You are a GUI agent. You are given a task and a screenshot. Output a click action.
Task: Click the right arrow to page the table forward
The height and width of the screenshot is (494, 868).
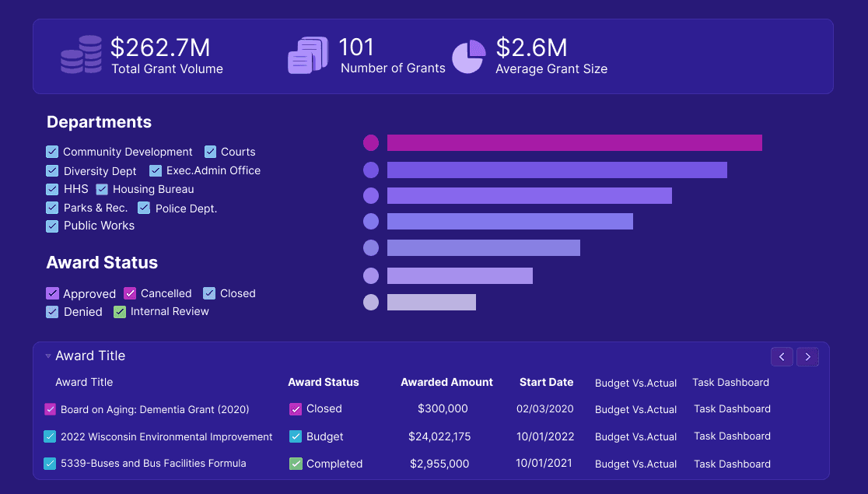pos(807,356)
